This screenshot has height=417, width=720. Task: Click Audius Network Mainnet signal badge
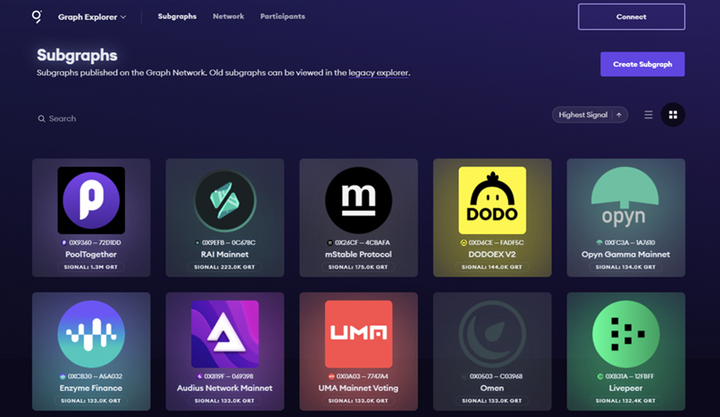click(225, 400)
